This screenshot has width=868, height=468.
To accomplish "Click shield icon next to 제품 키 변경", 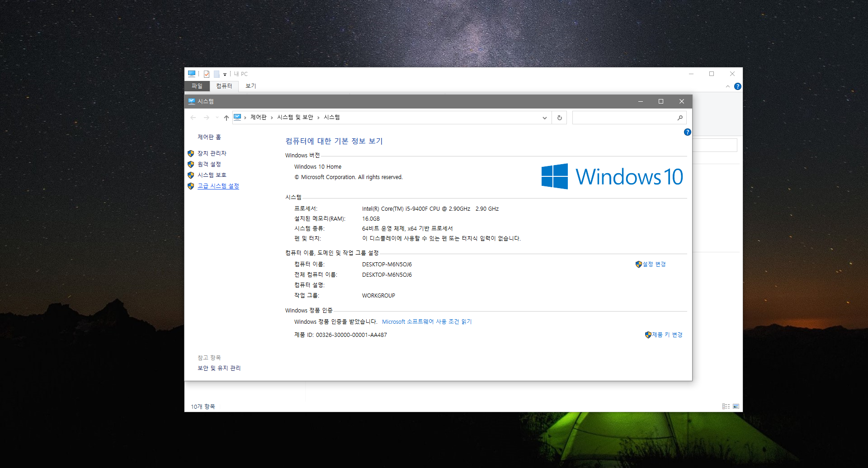I will (648, 335).
